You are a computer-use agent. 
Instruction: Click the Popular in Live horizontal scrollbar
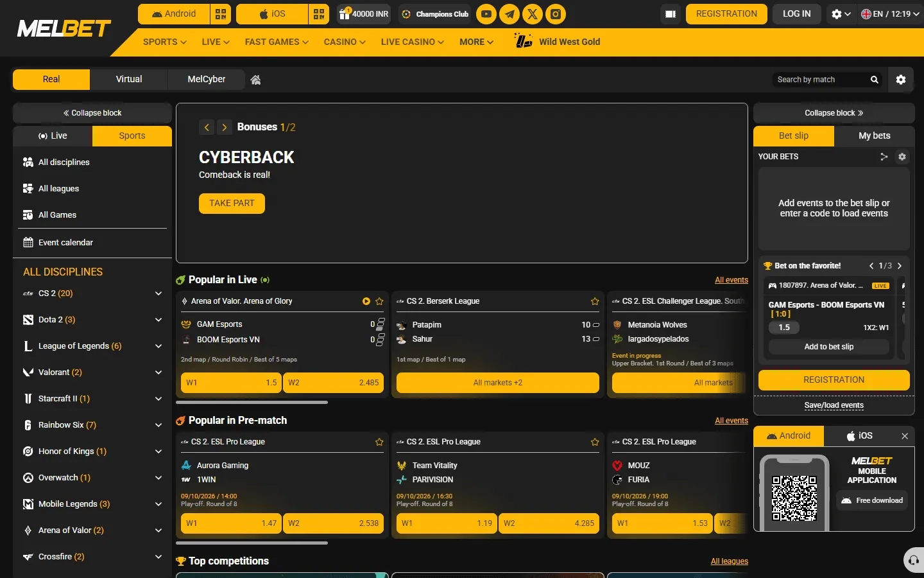[x=252, y=403]
